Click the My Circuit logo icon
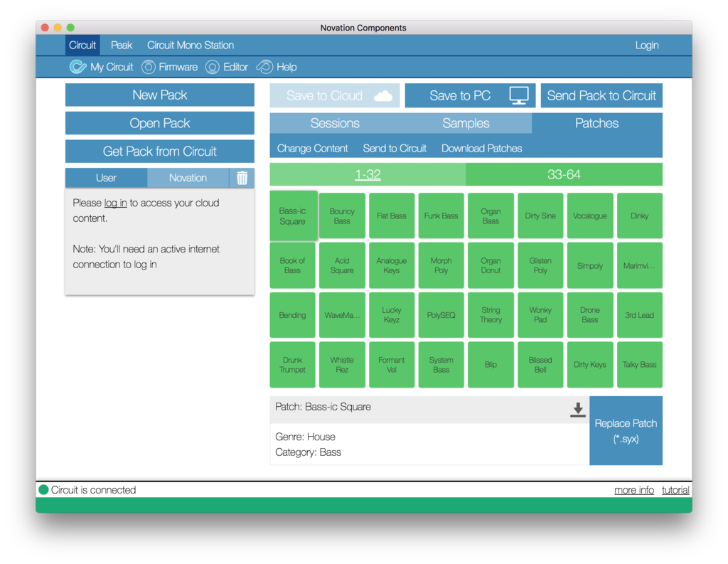 [x=77, y=67]
